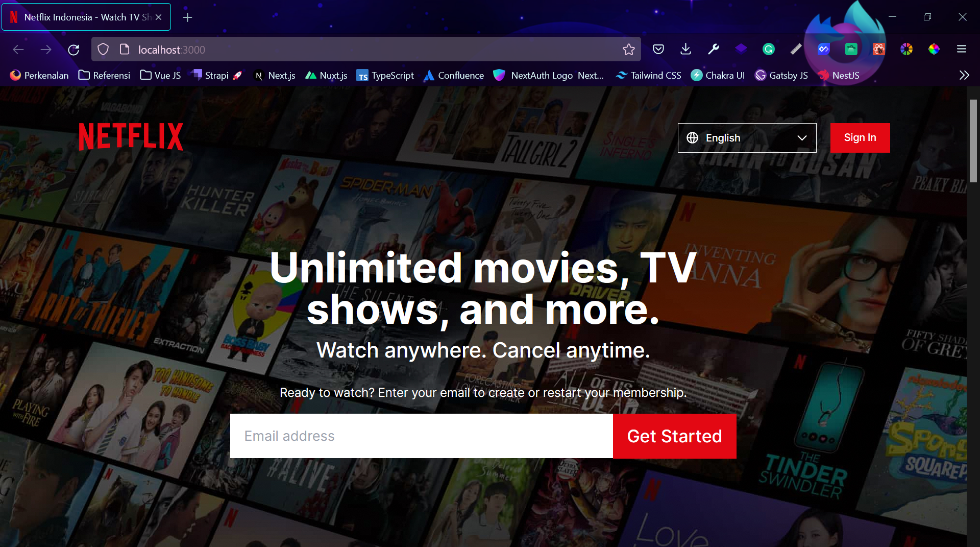Click the ruler pencil extension icon

796,49
